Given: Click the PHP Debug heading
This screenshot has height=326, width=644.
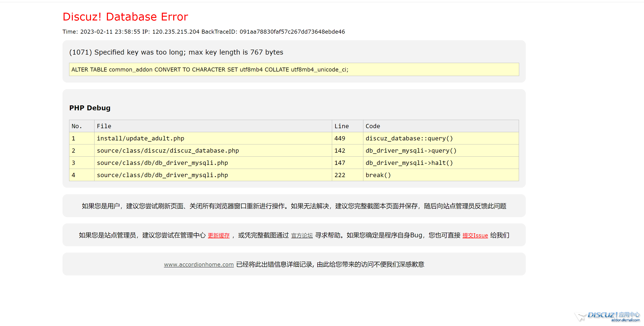Looking at the screenshot, I should [x=90, y=108].
